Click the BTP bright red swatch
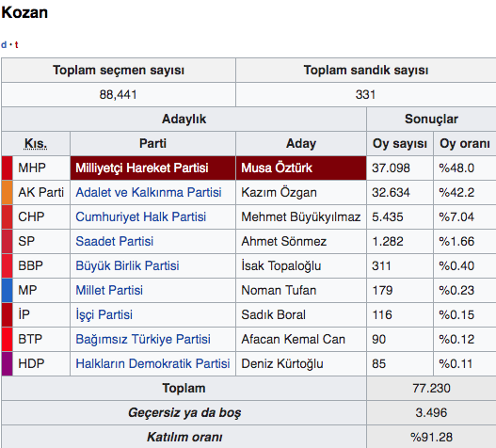Viewport: 496px width, 448px height. tap(7, 339)
